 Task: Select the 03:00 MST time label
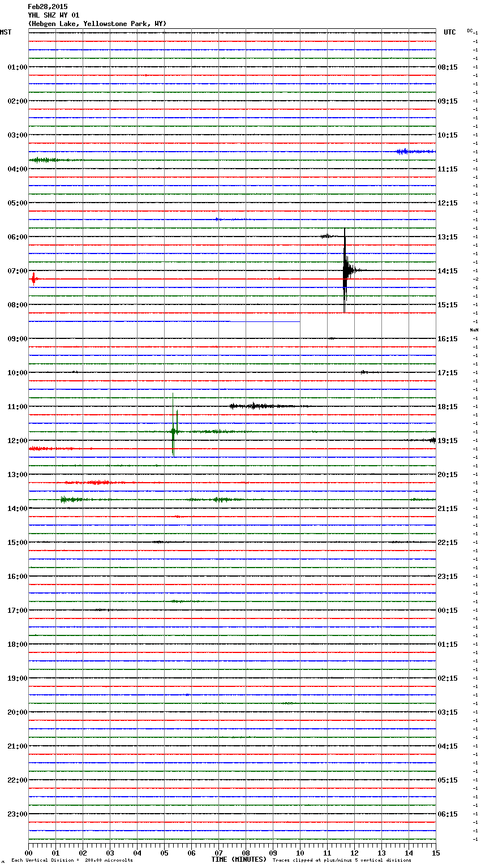click(17, 135)
